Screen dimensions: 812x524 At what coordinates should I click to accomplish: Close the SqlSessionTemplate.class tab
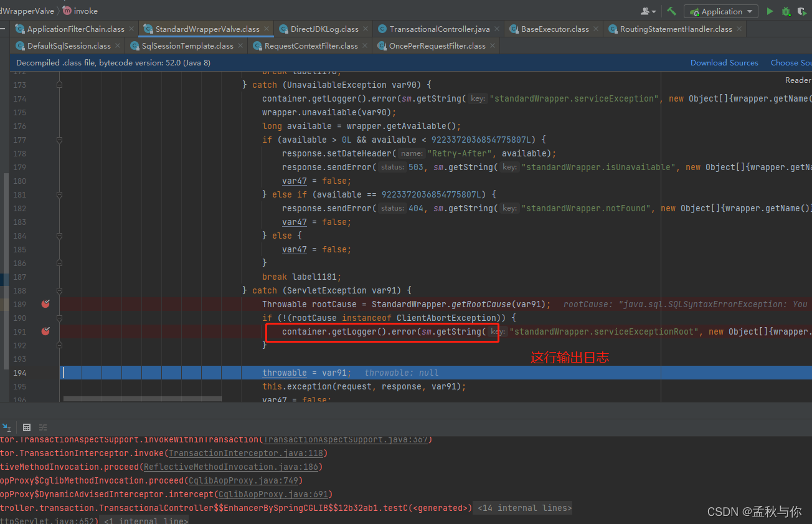click(x=240, y=45)
